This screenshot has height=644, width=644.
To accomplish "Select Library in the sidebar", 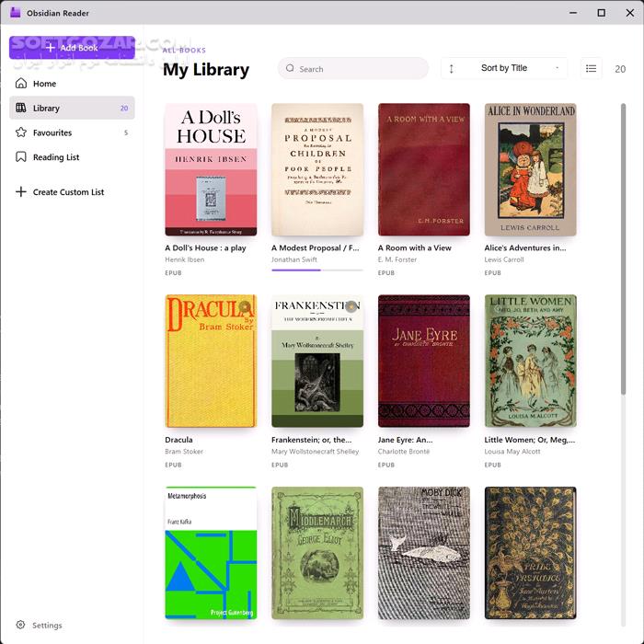I will 72,108.
